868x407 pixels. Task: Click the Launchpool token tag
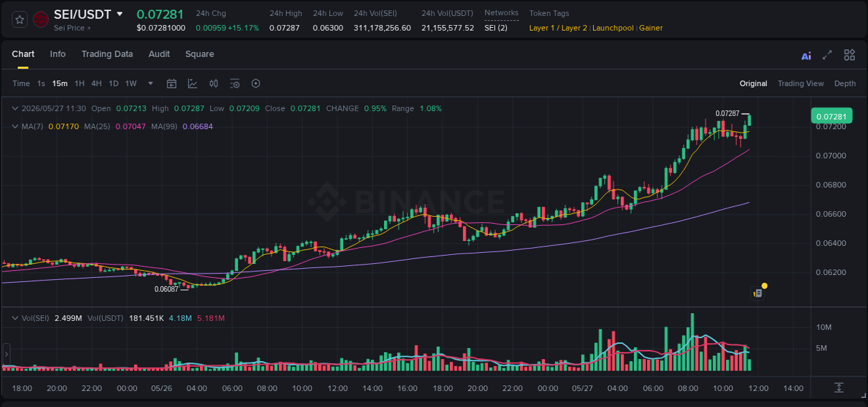pyautogui.click(x=614, y=28)
